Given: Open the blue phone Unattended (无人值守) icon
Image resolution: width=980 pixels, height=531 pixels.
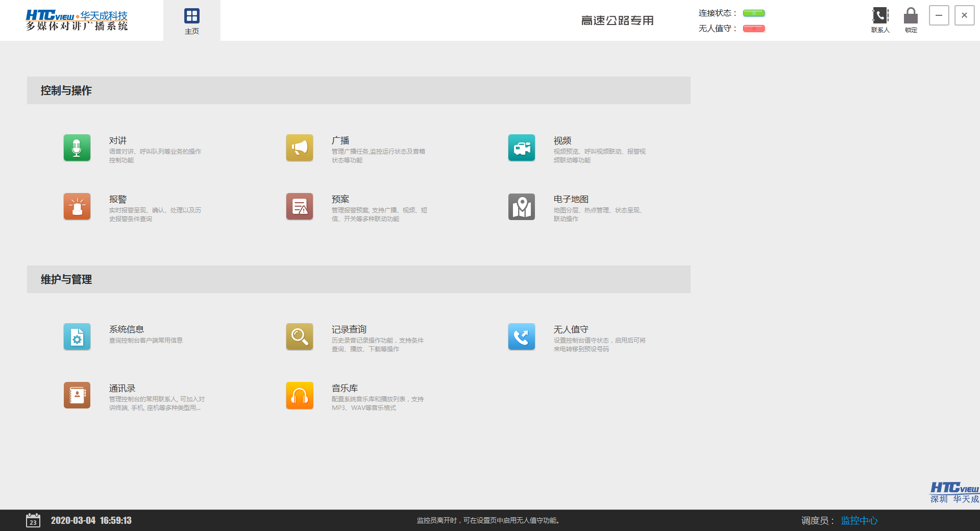Looking at the screenshot, I should pyautogui.click(x=522, y=336).
